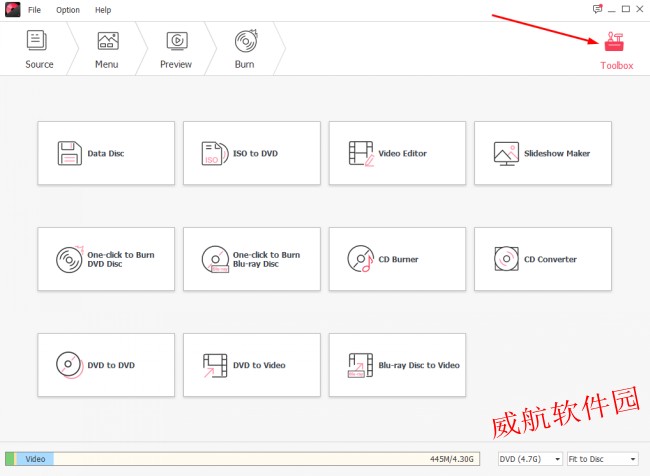Select the ISO to DVD icon

[215, 153]
